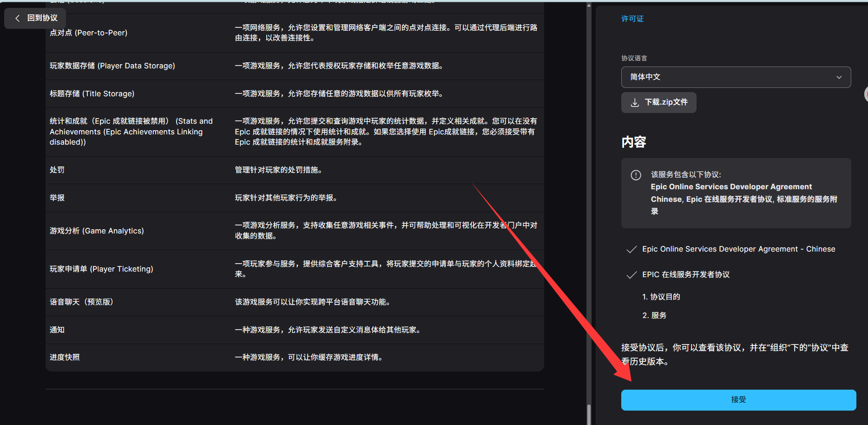Click the download arrow icon for zip file
Screen dimensions: 868x425
click(635, 103)
